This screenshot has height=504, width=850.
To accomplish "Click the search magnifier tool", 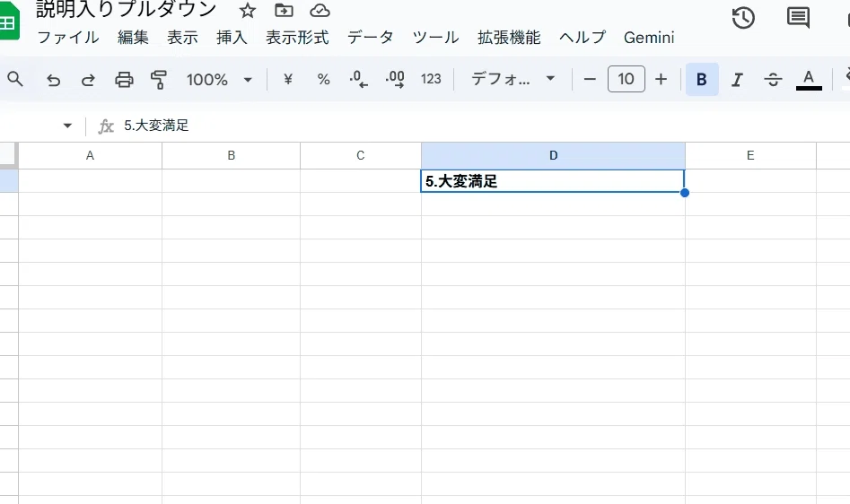I will (x=15, y=80).
